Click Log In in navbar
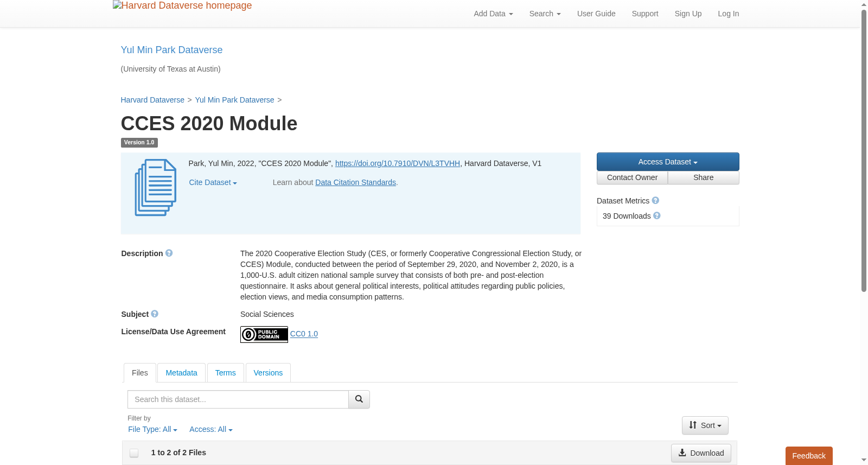This screenshot has height=465, width=868. [x=728, y=14]
